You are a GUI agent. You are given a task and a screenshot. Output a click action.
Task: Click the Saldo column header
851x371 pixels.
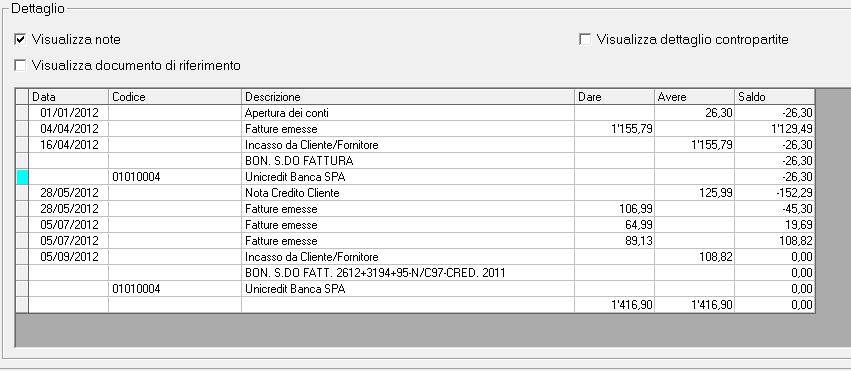774,97
